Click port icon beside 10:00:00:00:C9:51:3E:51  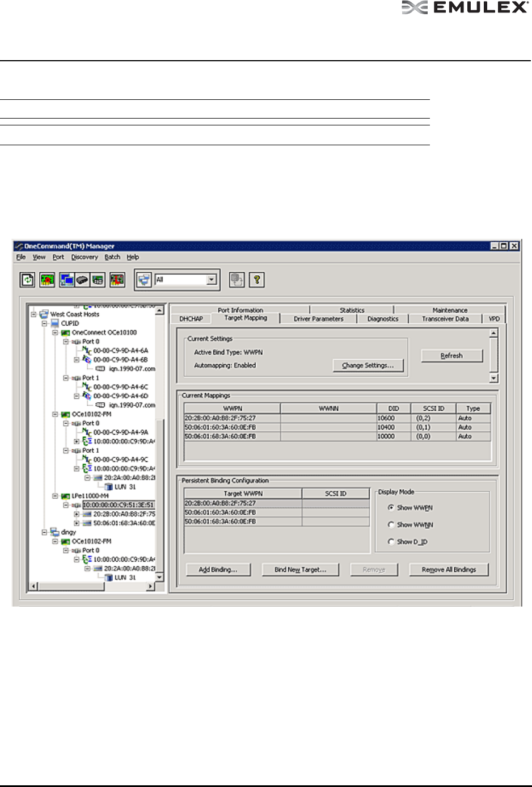[x=76, y=505]
